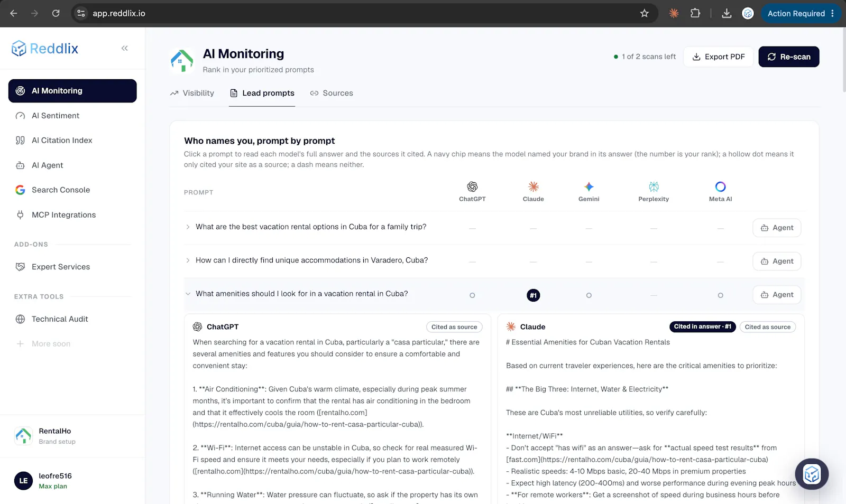The image size is (846, 504).
Task: Open Expert Services add-on
Action: pyautogui.click(x=72, y=267)
